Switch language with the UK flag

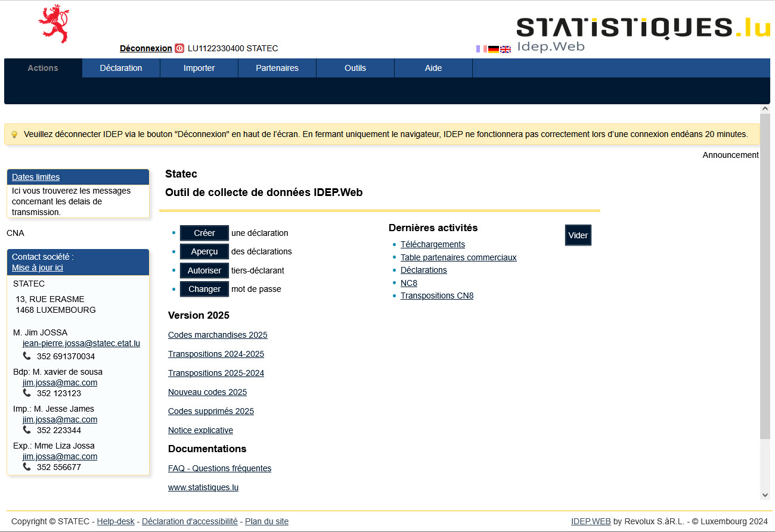tap(506, 49)
